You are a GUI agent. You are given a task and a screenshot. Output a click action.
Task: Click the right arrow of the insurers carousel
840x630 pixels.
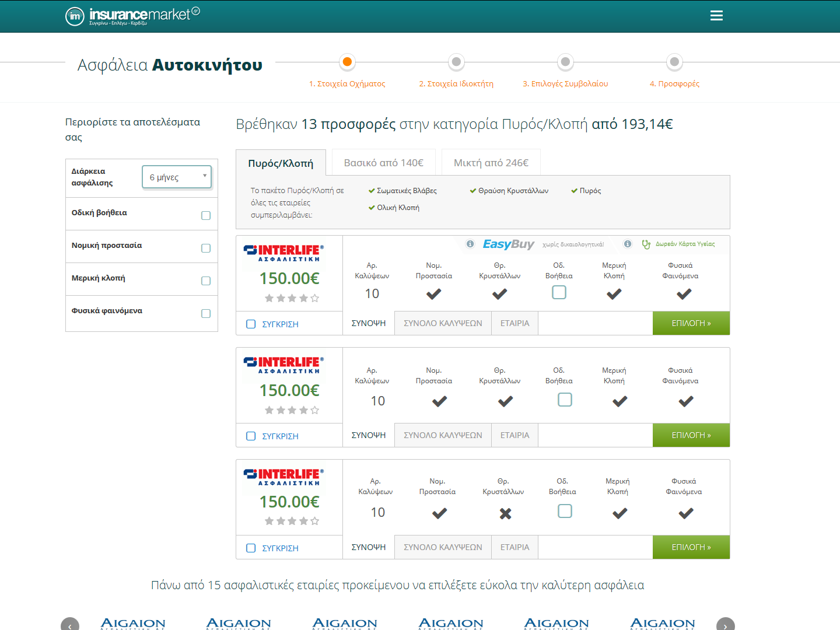(726, 625)
